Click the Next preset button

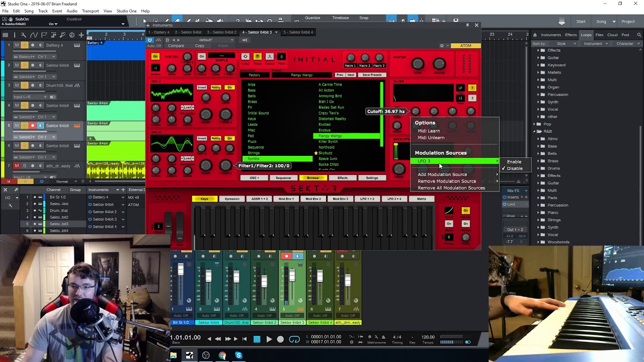coord(351,75)
